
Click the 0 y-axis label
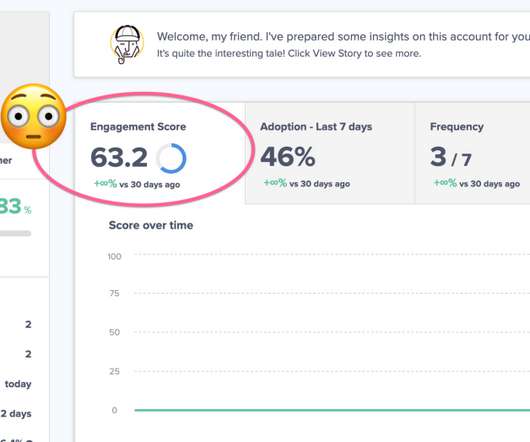[x=115, y=410]
